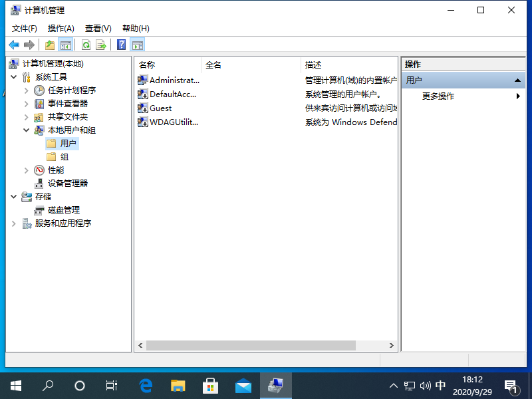This screenshot has height=399, width=532.
Task: Show or hide the Action pane via toolbar icon
Action: pyautogui.click(x=137, y=45)
